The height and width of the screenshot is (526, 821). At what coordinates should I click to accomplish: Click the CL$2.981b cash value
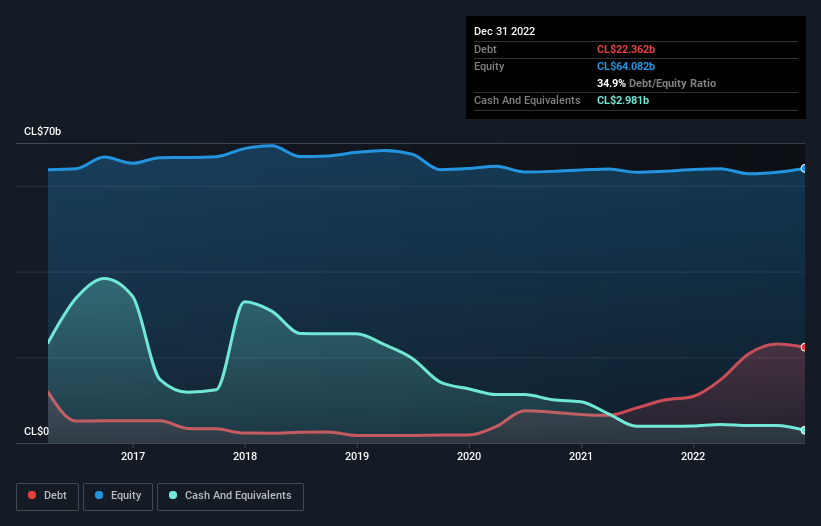[x=623, y=100]
